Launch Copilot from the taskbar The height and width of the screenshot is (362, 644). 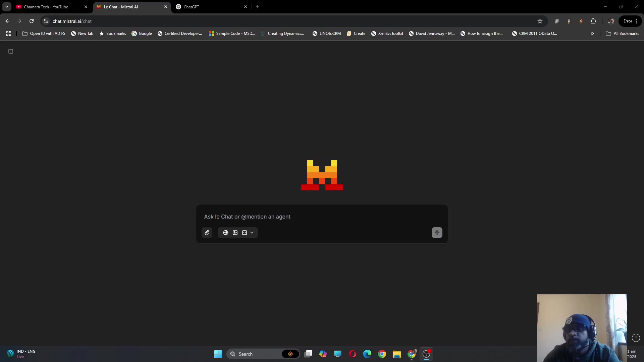(323, 354)
